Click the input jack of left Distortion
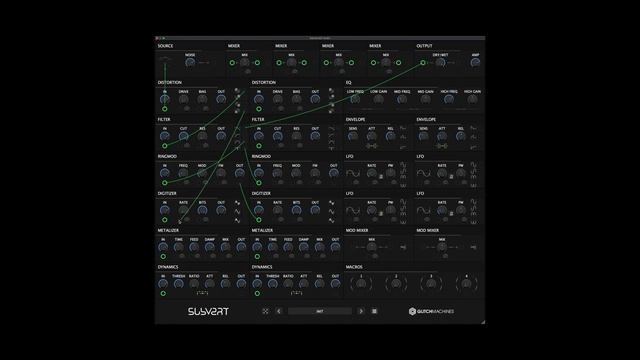 pyautogui.click(x=164, y=109)
